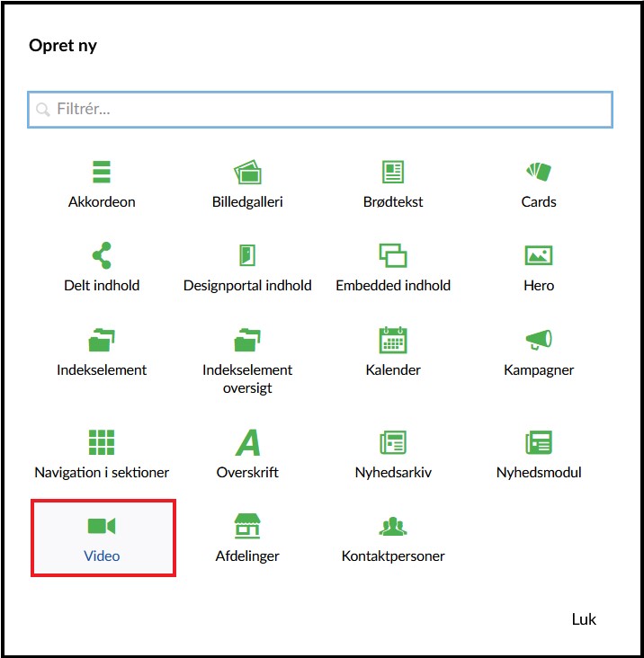Click the Delt indhold label

click(102, 285)
